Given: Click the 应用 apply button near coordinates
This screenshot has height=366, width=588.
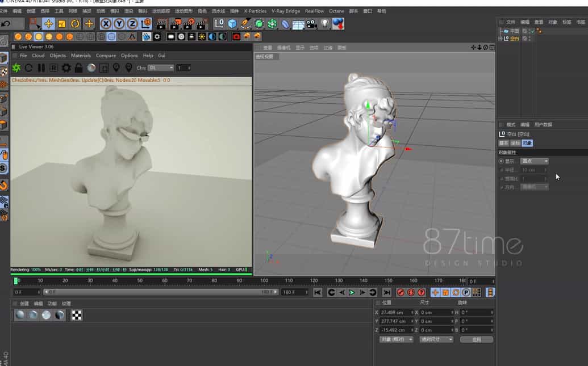Looking at the screenshot, I should (x=476, y=339).
